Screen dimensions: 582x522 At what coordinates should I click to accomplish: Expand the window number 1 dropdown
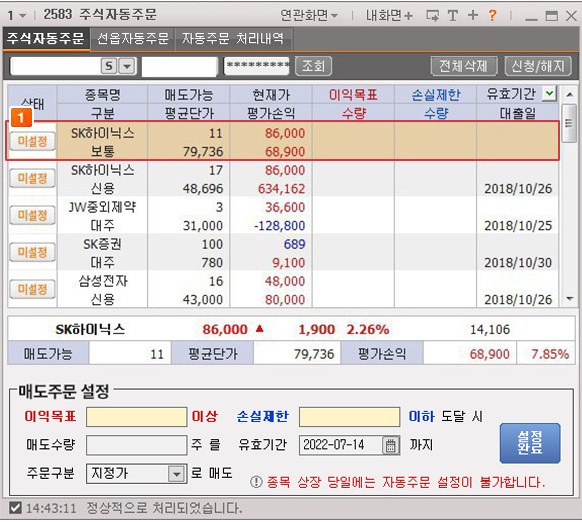22,16
